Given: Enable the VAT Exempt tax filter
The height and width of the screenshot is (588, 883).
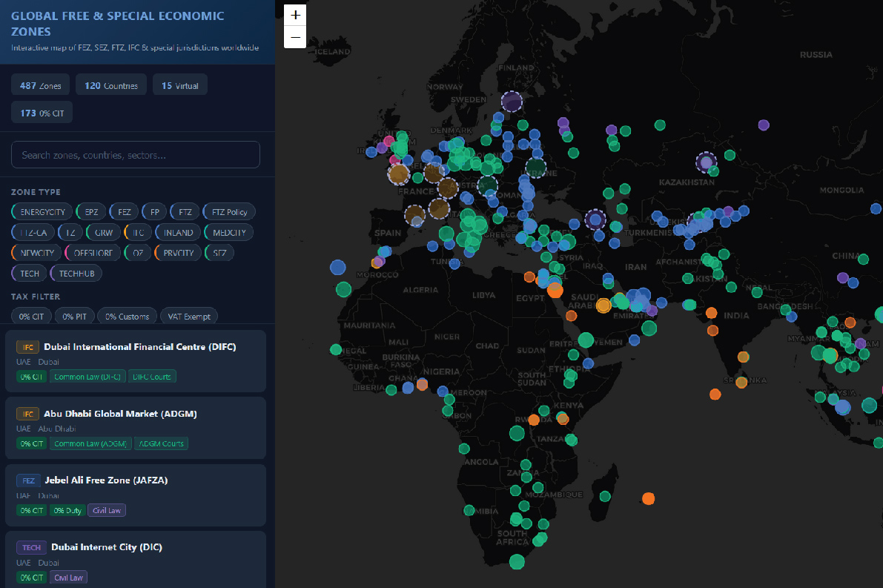Looking at the screenshot, I should pos(188,317).
